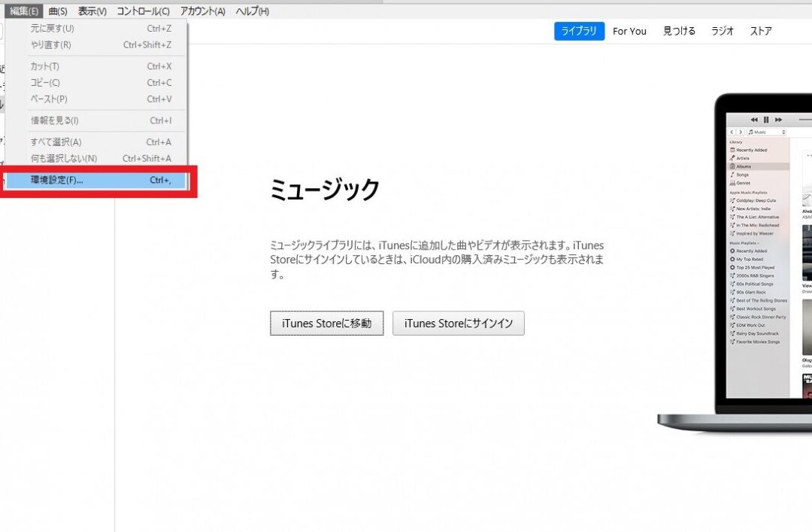
Task: Select 何も選択しない(N) menu entry
Action: click(x=96, y=158)
